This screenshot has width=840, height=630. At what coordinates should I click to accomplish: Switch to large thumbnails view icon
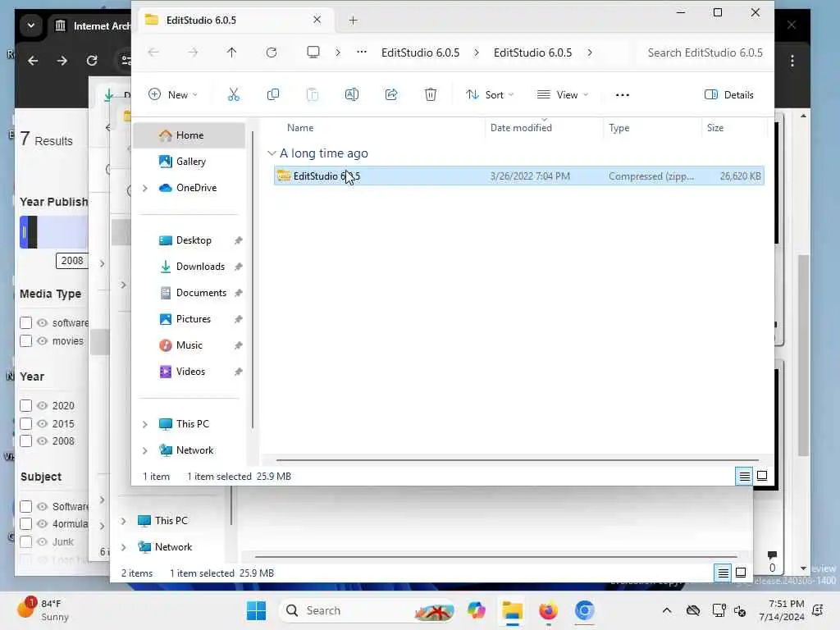(x=762, y=476)
